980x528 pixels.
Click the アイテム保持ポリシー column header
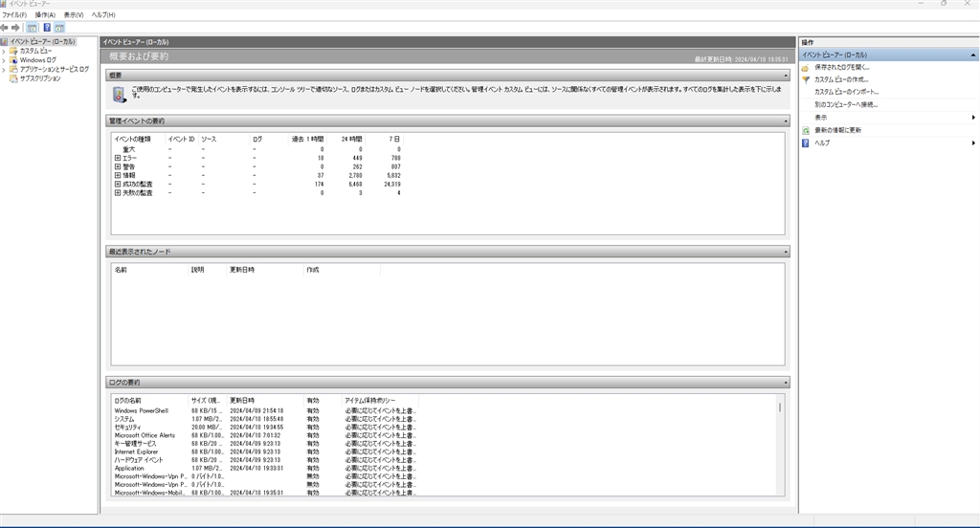[x=380, y=401]
